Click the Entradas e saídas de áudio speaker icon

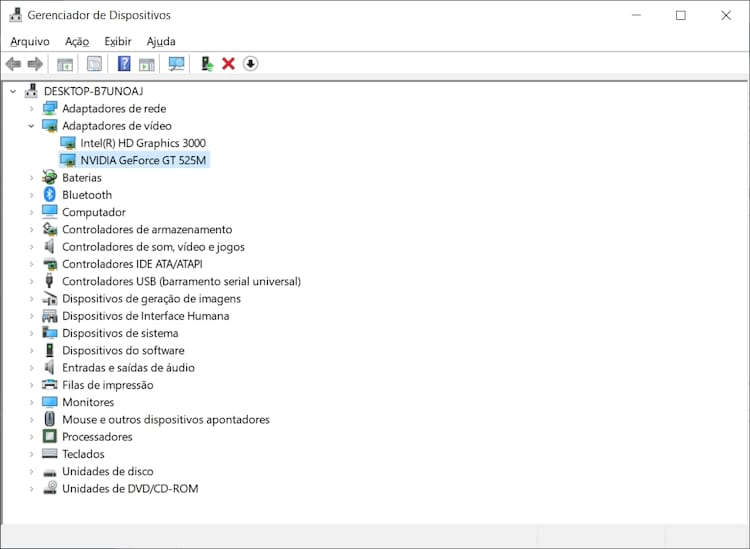coord(49,367)
